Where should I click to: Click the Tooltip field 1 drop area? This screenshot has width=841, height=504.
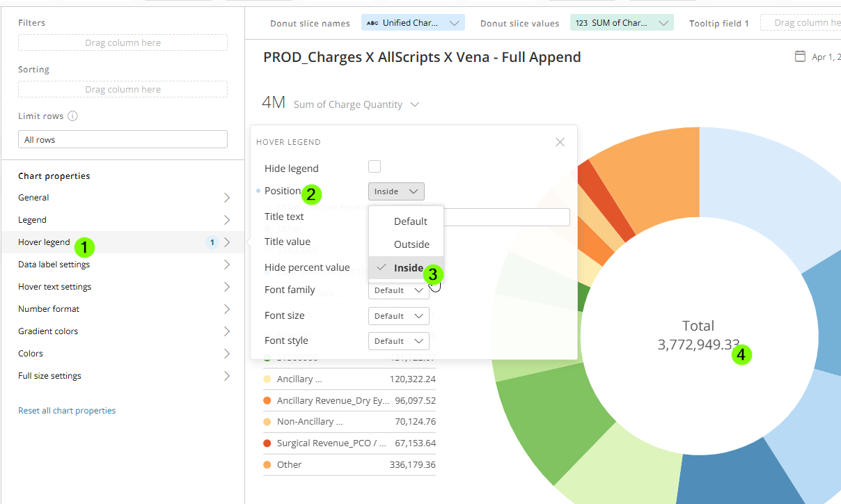pyautogui.click(x=801, y=23)
